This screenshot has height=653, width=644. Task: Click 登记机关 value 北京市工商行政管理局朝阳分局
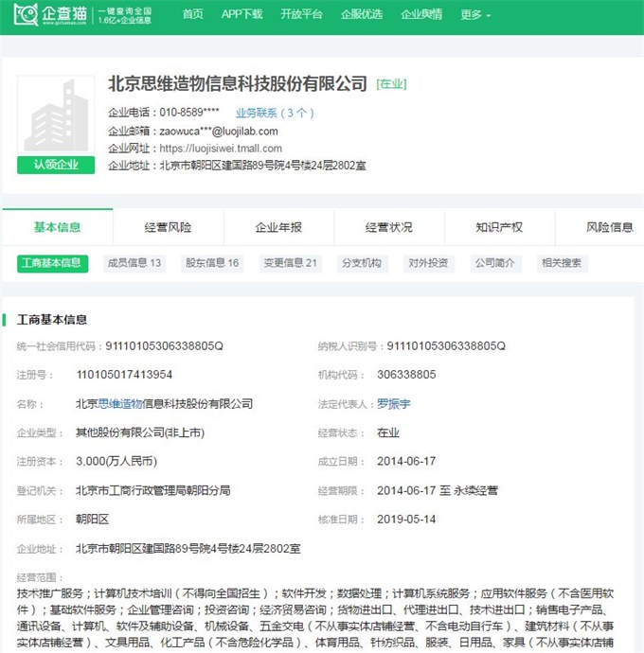(153, 490)
